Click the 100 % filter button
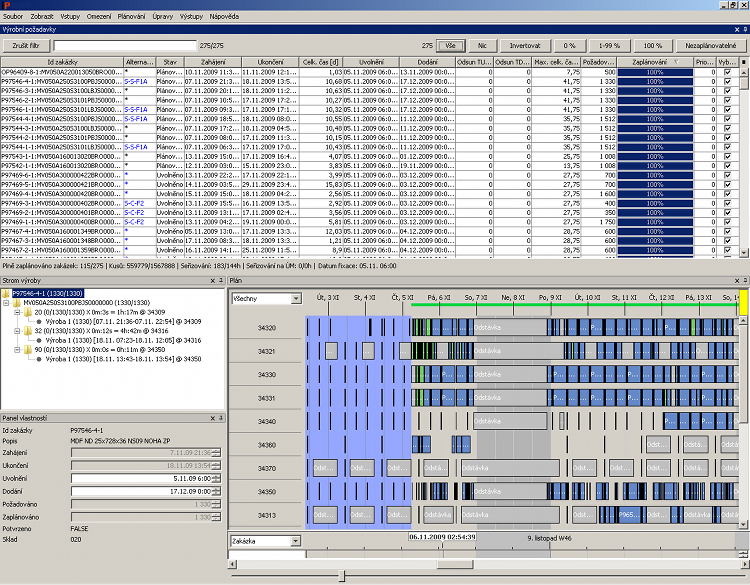This screenshot has width=750, height=585. pos(652,46)
